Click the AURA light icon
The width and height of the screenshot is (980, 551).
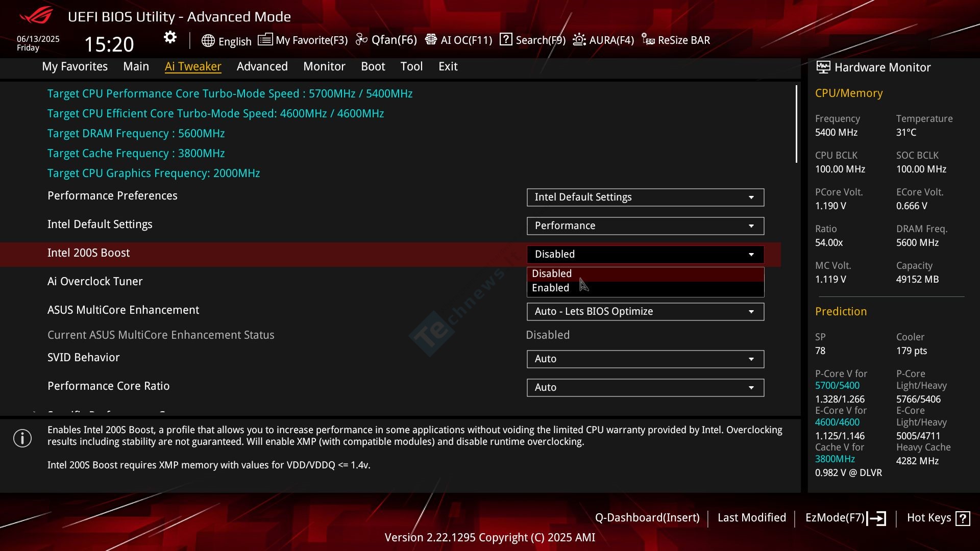(579, 39)
